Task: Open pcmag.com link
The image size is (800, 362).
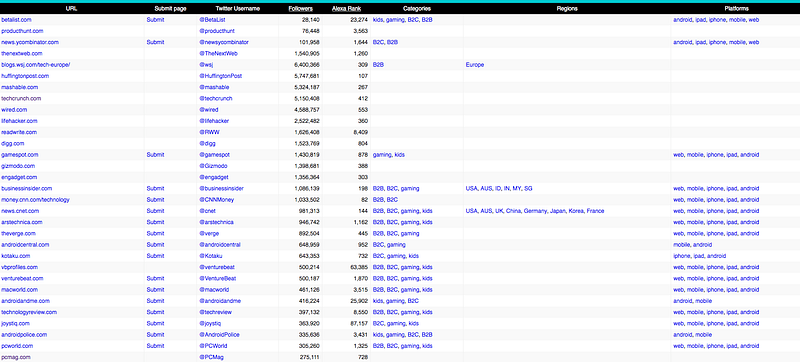Action: click(16, 356)
